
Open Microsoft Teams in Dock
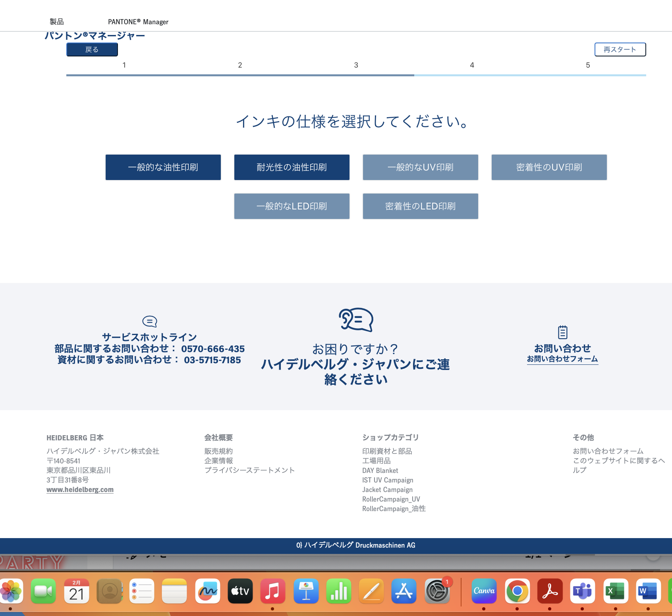(x=583, y=591)
